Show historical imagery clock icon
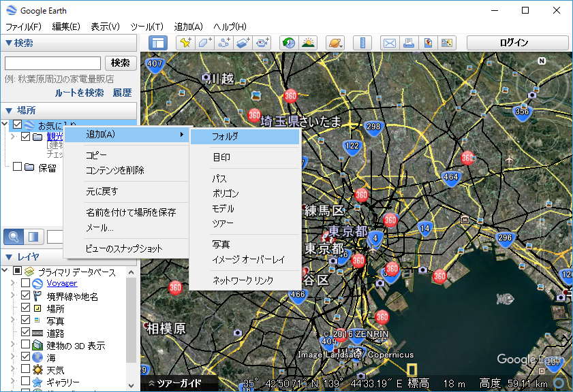This screenshot has height=392, width=573. click(x=289, y=43)
